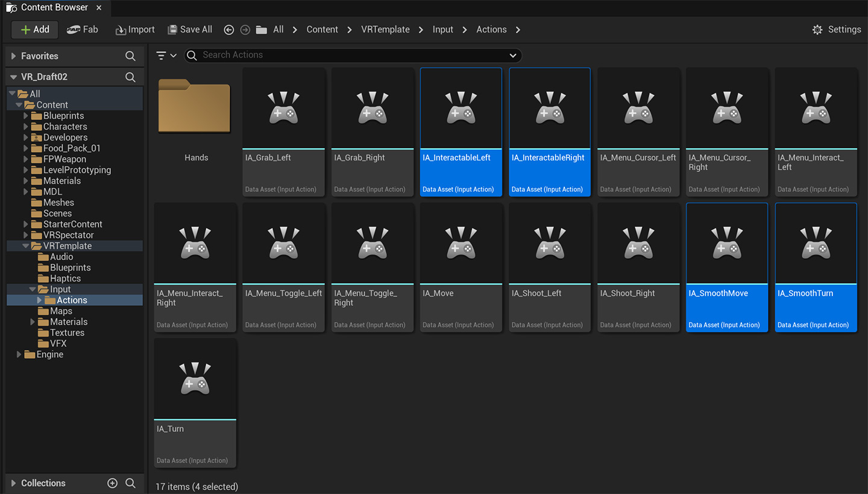The image size is (868, 494).
Task: Open the Hands folder thumbnail
Action: [195, 106]
